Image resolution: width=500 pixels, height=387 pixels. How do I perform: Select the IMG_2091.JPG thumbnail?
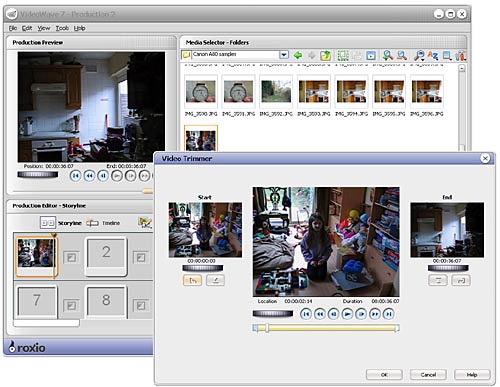pos(238,91)
